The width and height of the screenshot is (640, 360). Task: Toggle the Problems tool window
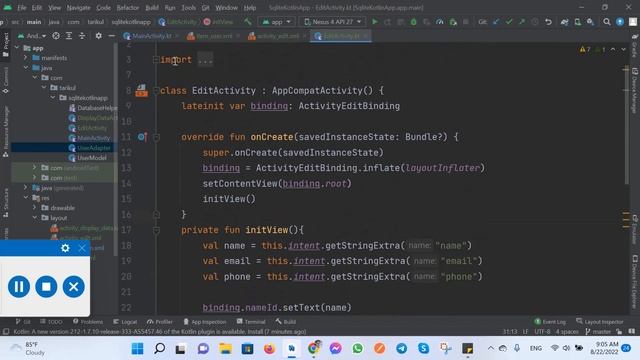click(88, 322)
